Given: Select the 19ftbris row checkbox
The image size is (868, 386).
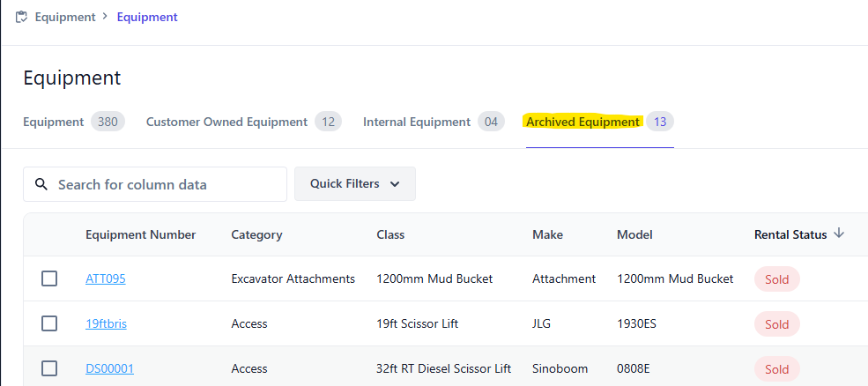Looking at the screenshot, I should tap(49, 323).
